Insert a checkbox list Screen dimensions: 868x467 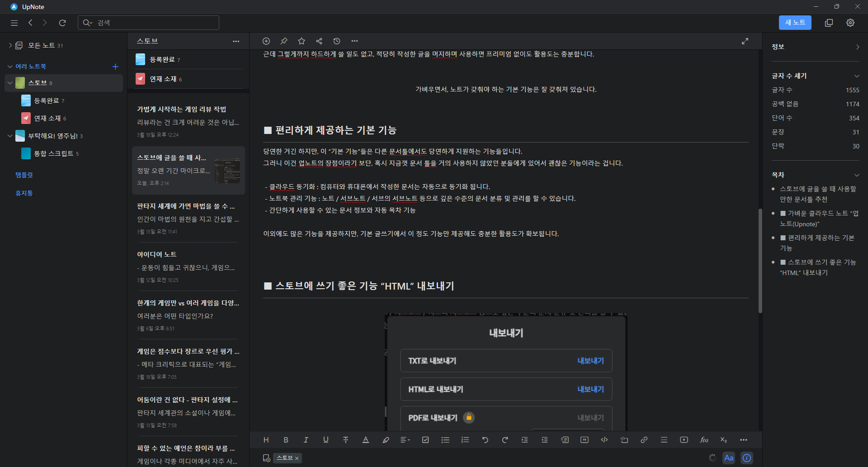tap(425, 440)
